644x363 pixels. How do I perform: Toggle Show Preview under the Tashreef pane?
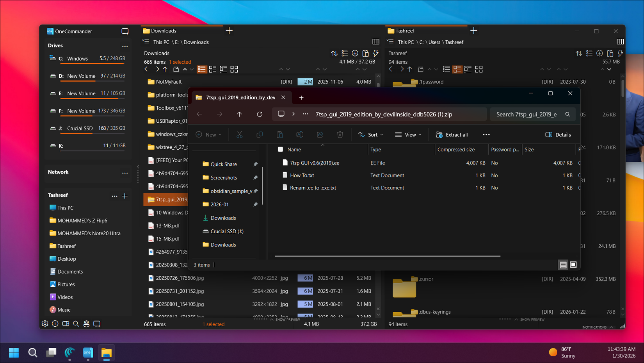[530, 319]
